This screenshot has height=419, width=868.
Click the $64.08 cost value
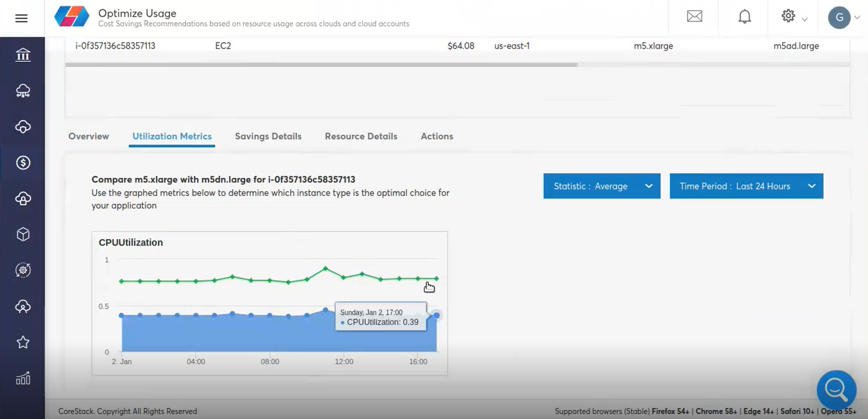pyautogui.click(x=461, y=46)
